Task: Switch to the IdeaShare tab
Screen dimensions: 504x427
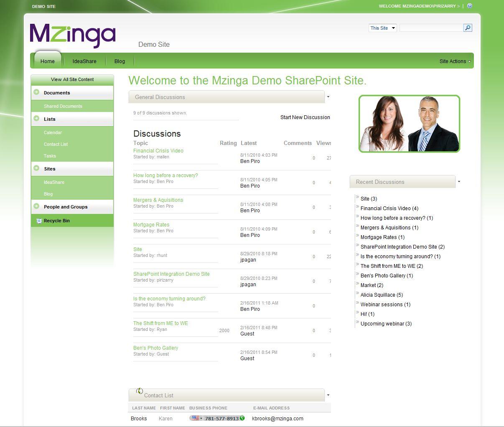Action: [x=84, y=61]
